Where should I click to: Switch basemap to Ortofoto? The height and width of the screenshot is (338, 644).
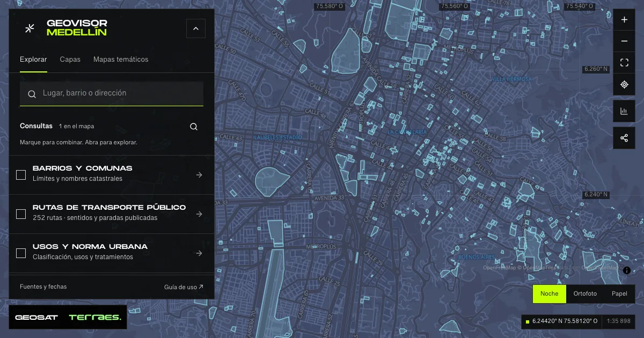585,293
